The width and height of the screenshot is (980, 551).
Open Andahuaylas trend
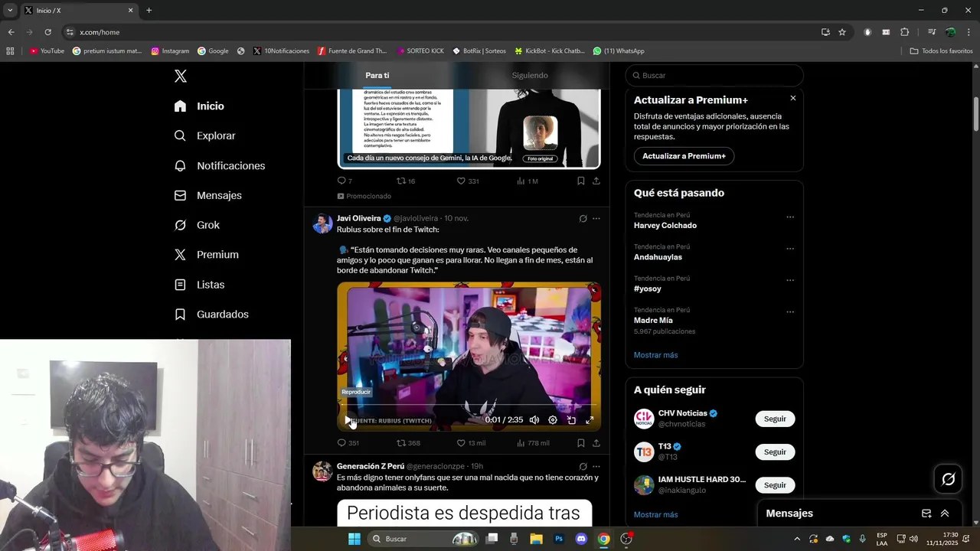click(658, 257)
